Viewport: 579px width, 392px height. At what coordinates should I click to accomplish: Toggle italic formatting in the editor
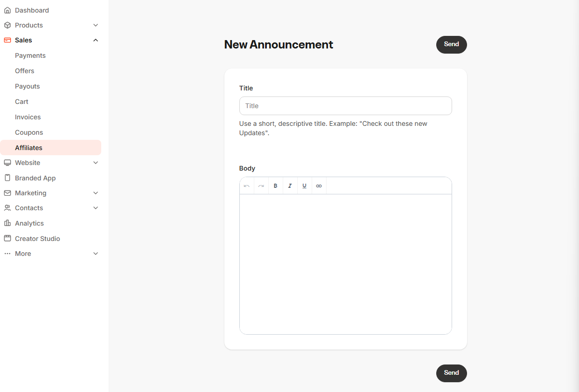tap(290, 186)
